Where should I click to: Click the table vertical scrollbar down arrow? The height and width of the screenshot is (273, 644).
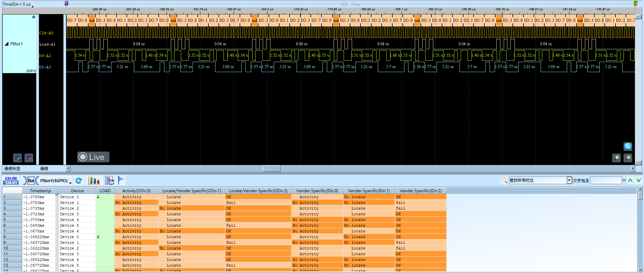pos(640,270)
